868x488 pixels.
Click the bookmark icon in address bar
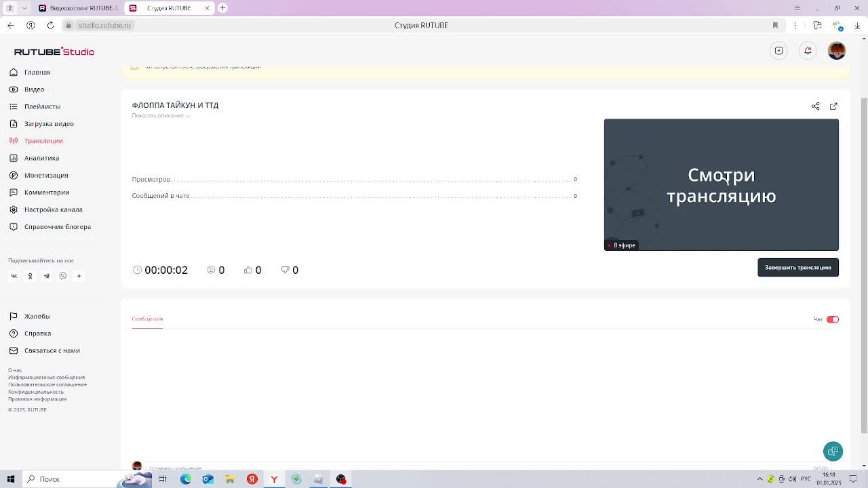775,25
